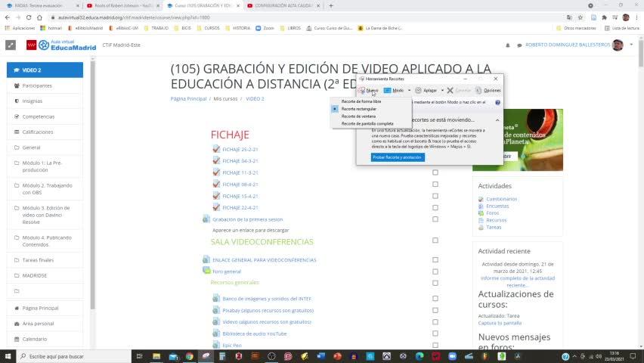Image resolution: width=644 pixels, height=363 pixels.
Task: Click the Calendario icon in sidebar
Action: tap(17, 339)
